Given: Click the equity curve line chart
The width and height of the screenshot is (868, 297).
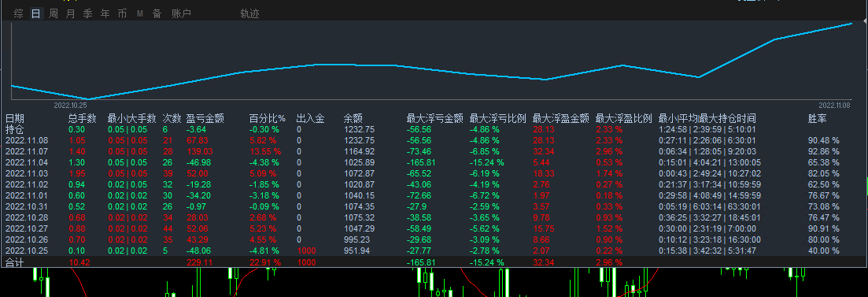Looking at the screenshot, I should [432, 61].
